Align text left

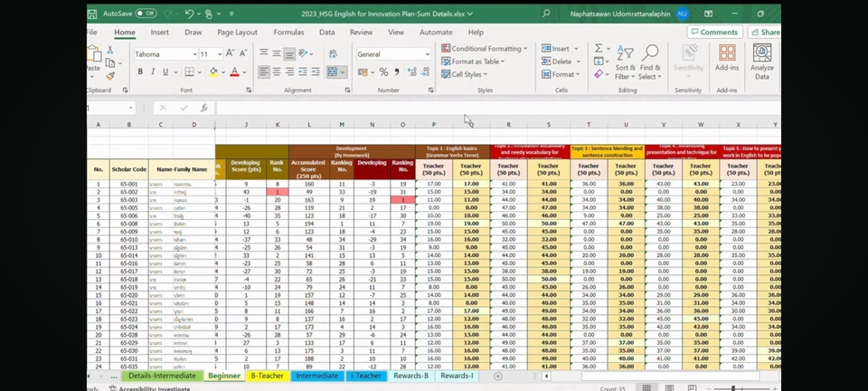coord(264,72)
